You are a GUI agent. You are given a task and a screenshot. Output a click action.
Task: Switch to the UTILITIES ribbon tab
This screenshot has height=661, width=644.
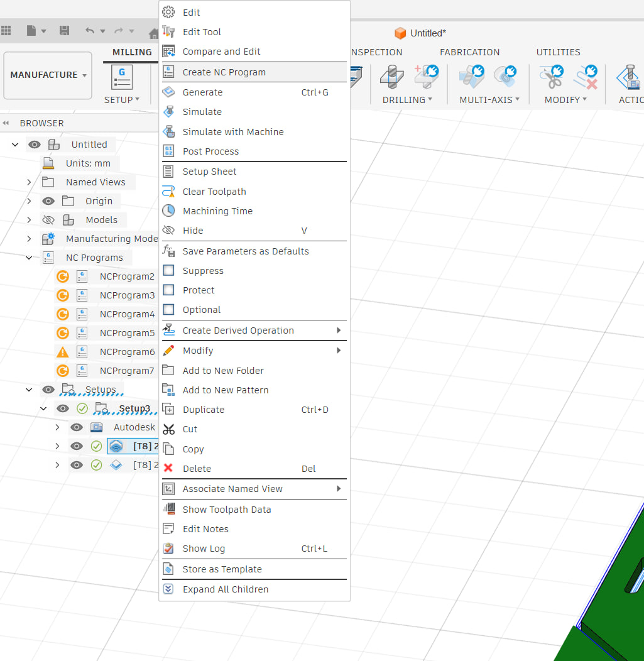[x=558, y=52]
